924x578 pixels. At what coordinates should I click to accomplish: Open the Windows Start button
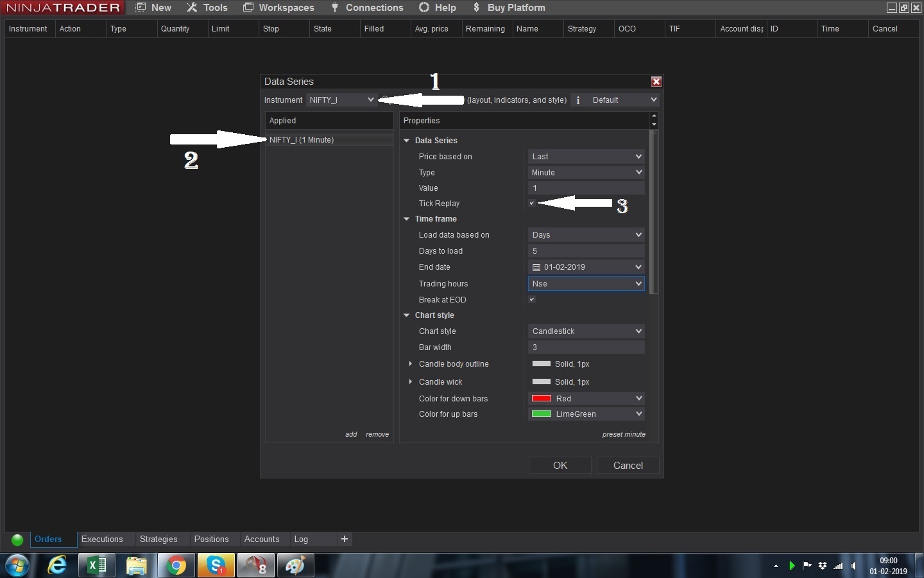pyautogui.click(x=17, y=566)
